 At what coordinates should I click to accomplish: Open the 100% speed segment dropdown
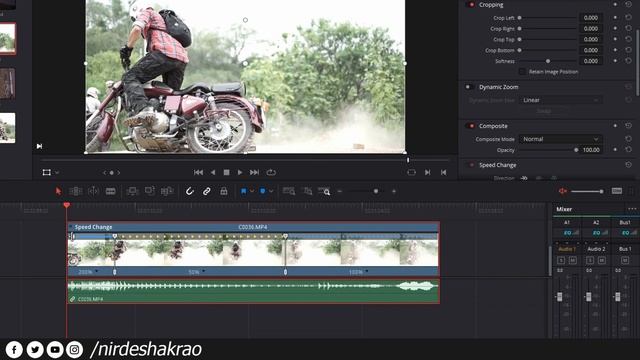pyautogui.click(x=367, y=271)
